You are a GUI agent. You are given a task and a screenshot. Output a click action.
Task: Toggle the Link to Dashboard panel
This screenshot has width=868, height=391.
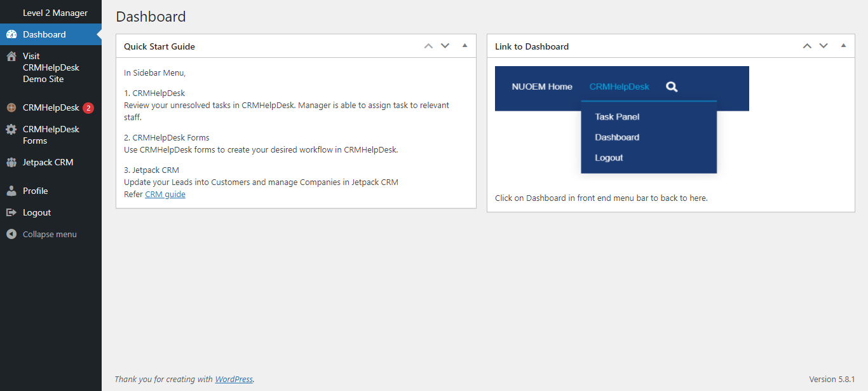[843, 46]
